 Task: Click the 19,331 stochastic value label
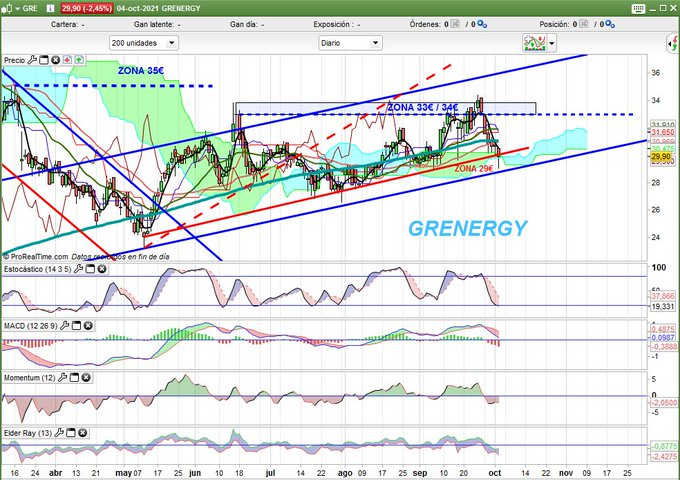[x=663, y=307]
